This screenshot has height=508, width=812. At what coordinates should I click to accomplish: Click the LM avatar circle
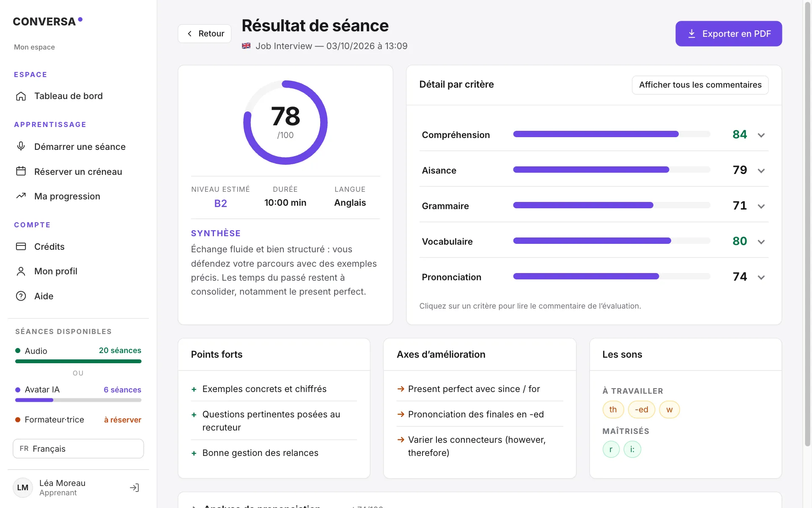[x=23, y=488]
